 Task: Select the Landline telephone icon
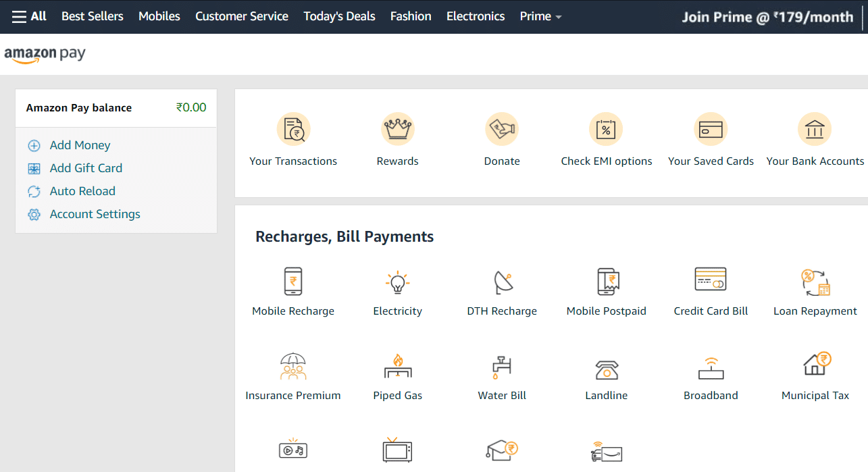[x=607, y=369]
